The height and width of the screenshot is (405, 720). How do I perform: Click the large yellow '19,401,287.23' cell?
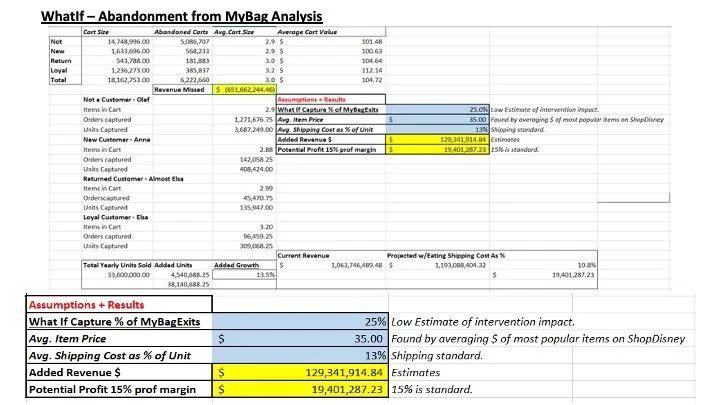(300, 389)
